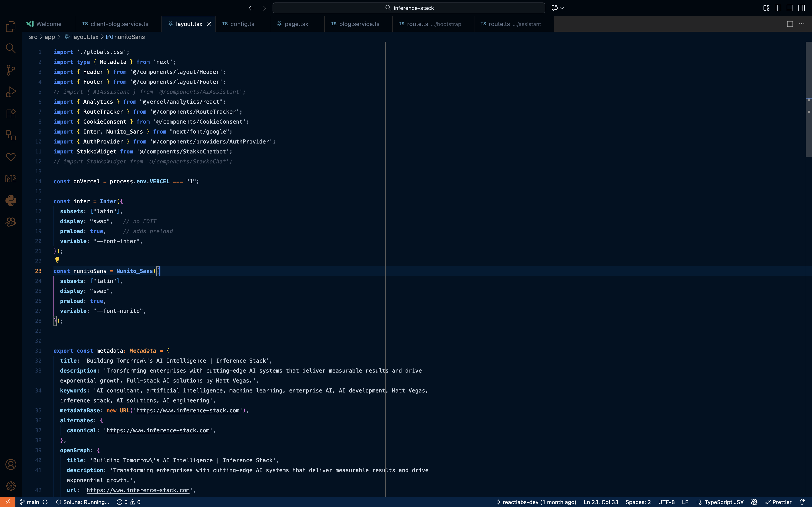Viewport: 812px width, 507px height.
Task: Open Run and Debug view
Action: click(x=11, y=92)
